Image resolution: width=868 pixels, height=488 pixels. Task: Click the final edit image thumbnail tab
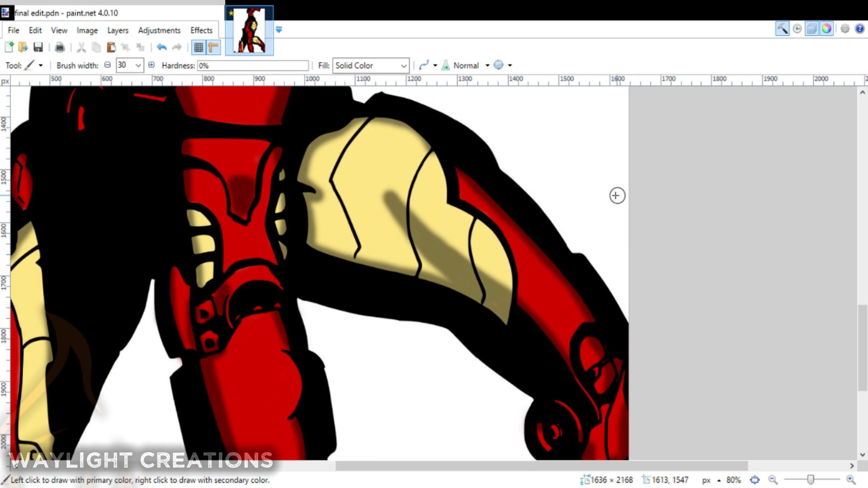pyautogui.click(x=250, y=30)
